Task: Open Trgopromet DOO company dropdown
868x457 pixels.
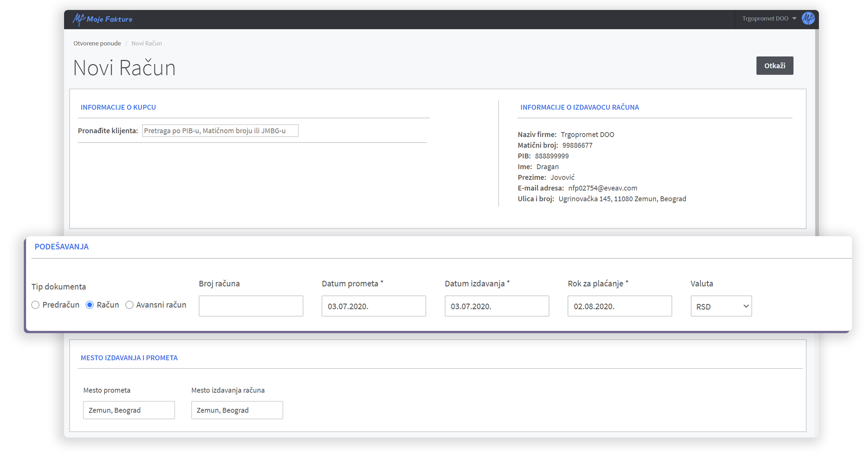Action: coord(765,18)
